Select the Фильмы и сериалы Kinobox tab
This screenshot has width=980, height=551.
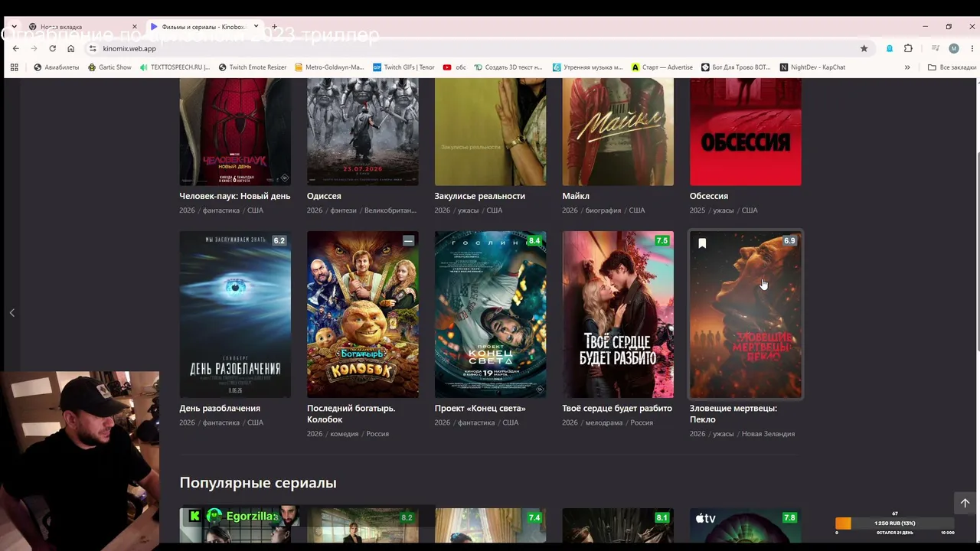click(x=204, y=27)
